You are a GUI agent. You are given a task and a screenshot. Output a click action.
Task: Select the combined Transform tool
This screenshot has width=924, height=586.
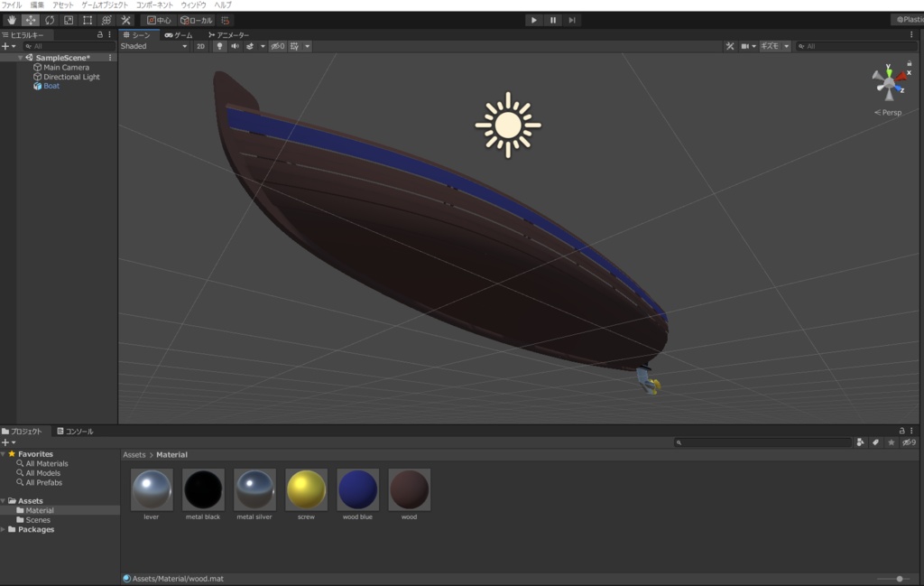coord(106,20)
